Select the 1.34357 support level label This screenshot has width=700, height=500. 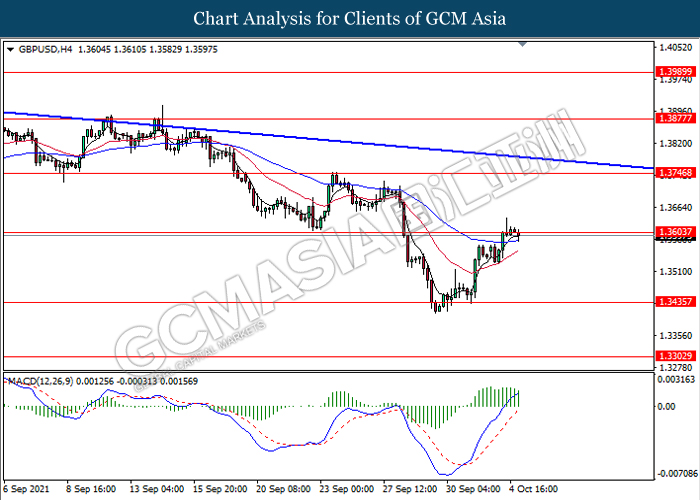(675, 302)
